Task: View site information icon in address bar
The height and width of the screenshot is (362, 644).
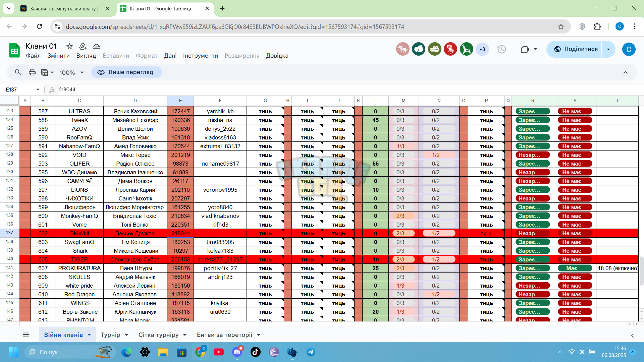Action: click(57, 26)
